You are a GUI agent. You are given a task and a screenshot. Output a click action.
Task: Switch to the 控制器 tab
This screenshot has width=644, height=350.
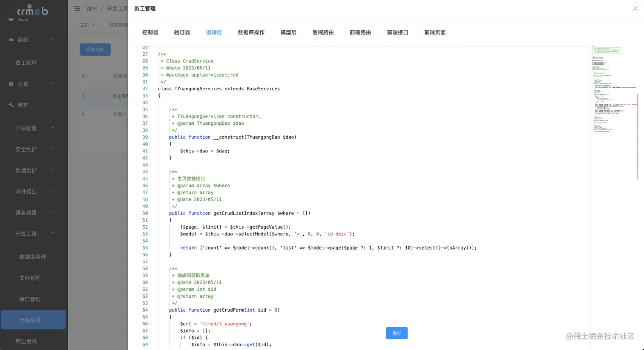point(150,32)
